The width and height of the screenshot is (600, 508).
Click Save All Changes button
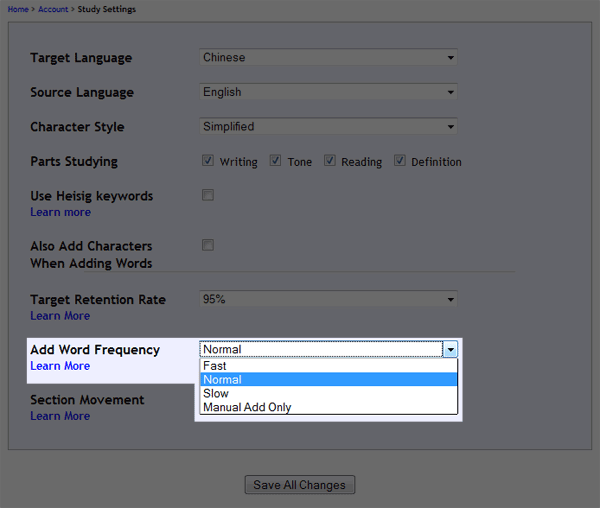[x=299, y=485]
